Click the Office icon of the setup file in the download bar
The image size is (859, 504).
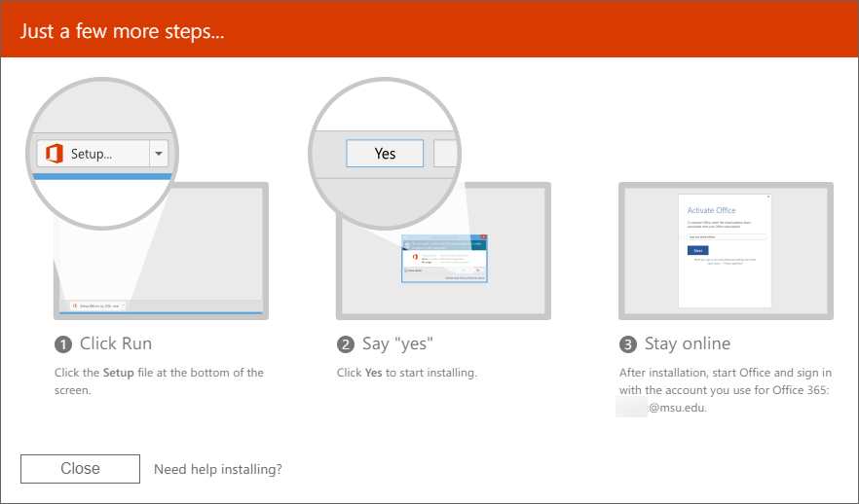point(75,305)
